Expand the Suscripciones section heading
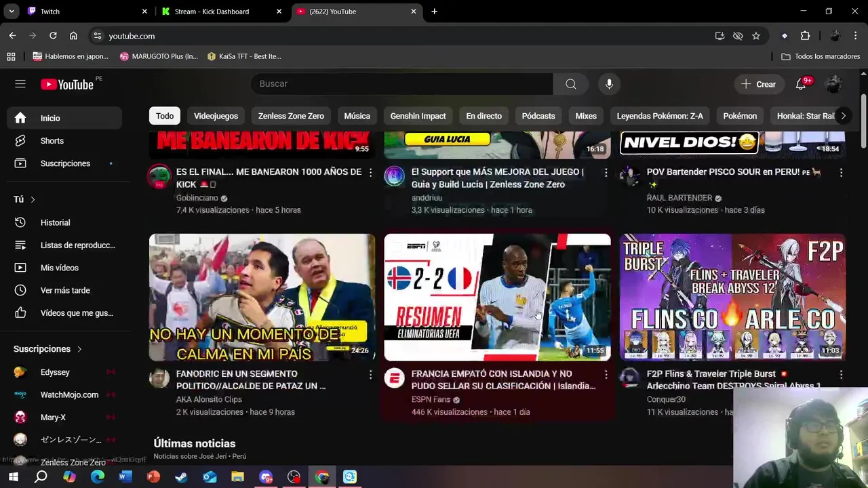Viewport: 868px width, 488px height. [47, 349]
